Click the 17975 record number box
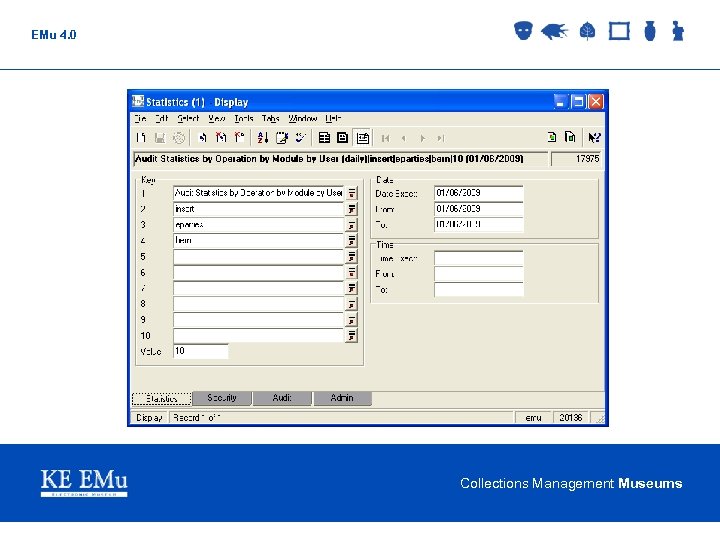 pos(576,159)
